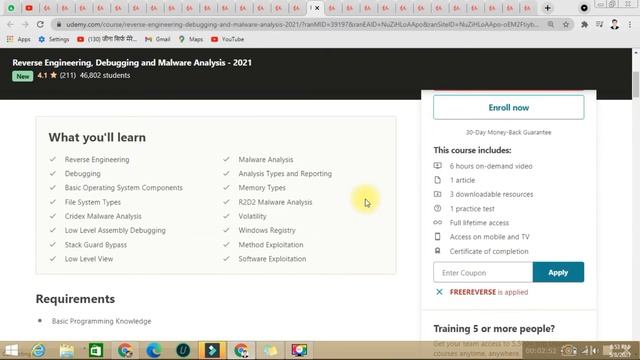
Task: Click the Enroll now button
Action: pos(509,107)
